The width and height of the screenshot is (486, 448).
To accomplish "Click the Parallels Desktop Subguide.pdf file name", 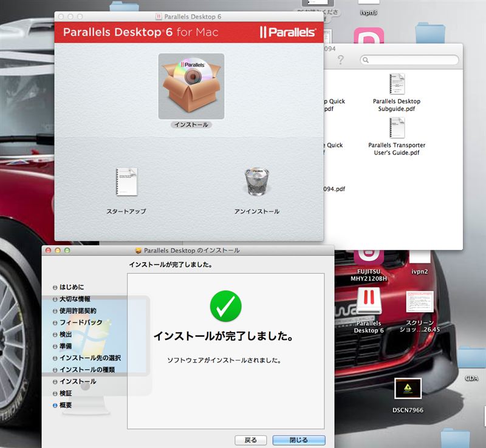I will point(397,105).
